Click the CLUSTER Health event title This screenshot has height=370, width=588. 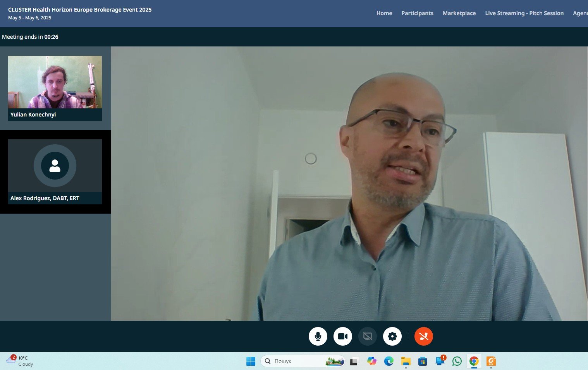click(80, 10)
